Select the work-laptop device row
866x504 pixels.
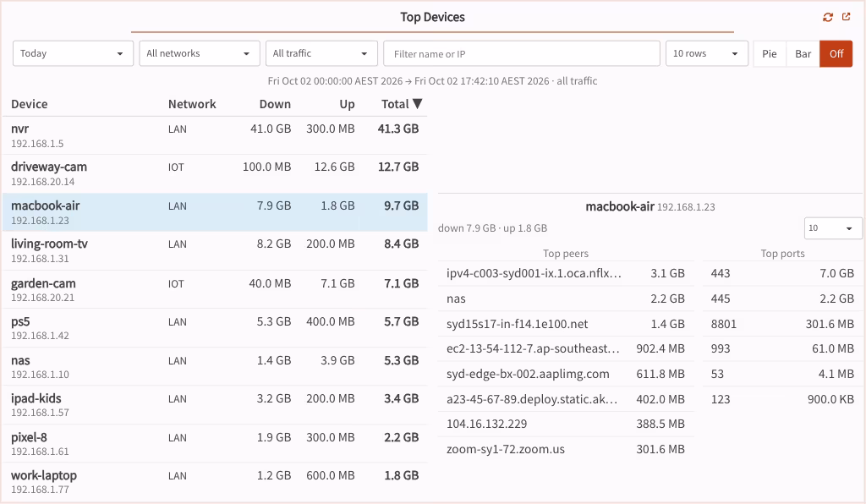tap(215, 481)
